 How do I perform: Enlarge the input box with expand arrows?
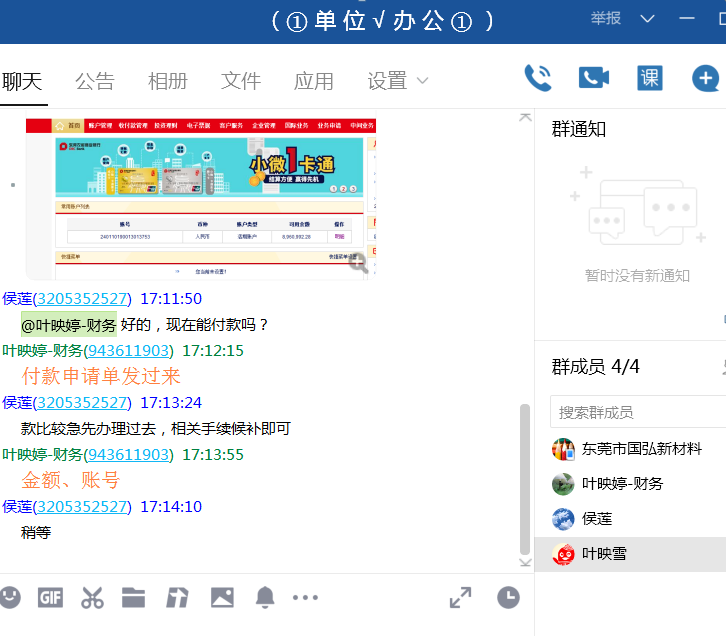(x=460, y=598)
